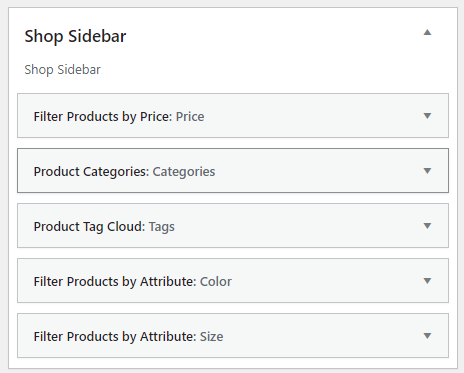
Task: Select the Product Categories widget title
Action: pyautogui.click(x=91, y=172)
